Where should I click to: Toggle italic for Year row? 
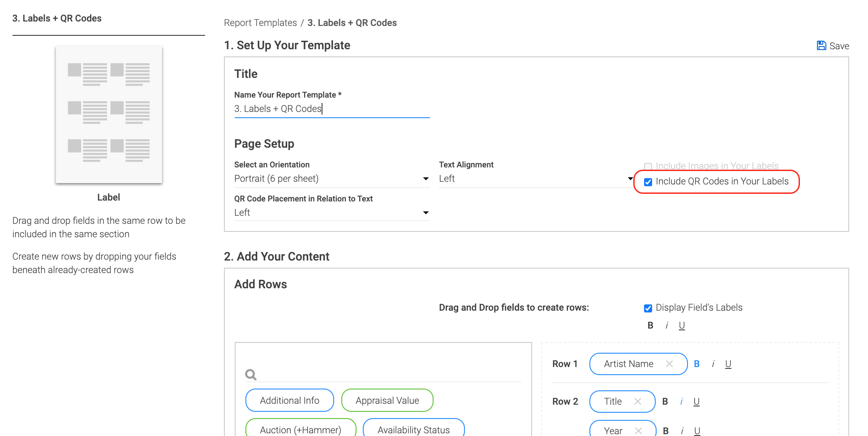pyautogui.click(x=682, y=431)
